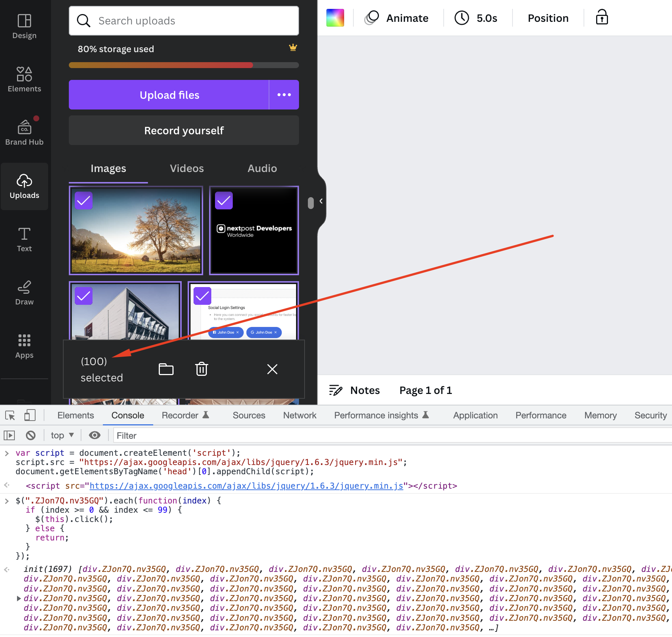This screenshot has width=672, height=637.
Task: Open the Apps panel in the sidebar
Action: click(24, 346)
